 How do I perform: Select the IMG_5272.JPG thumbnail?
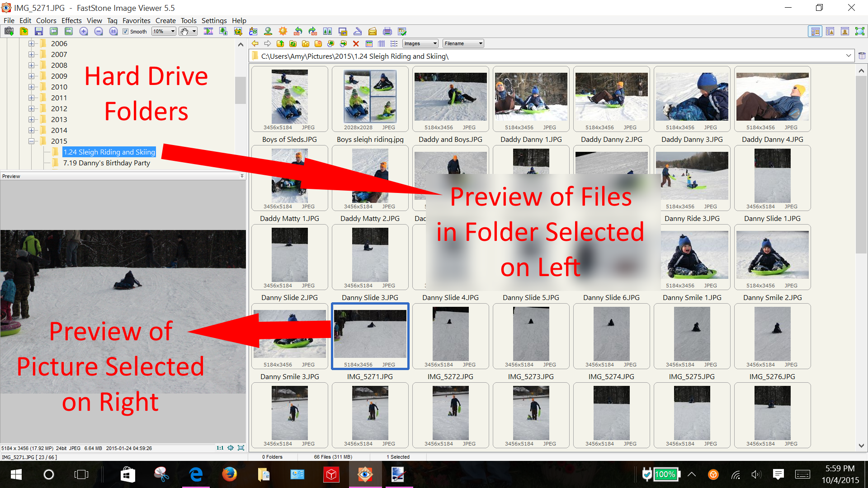coord(450,336)
